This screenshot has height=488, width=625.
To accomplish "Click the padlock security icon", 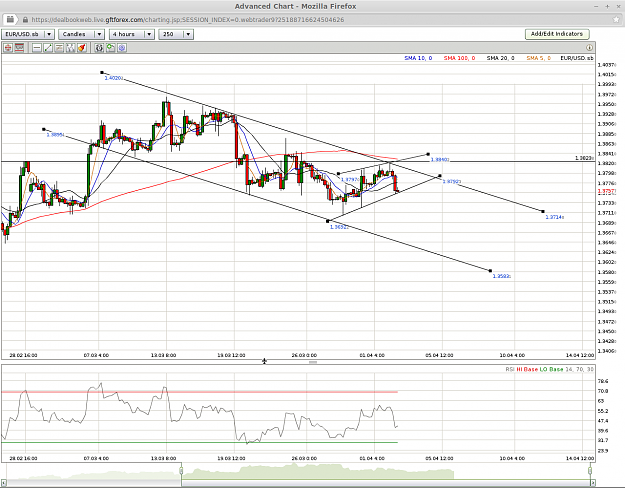I will click(26, 20).
